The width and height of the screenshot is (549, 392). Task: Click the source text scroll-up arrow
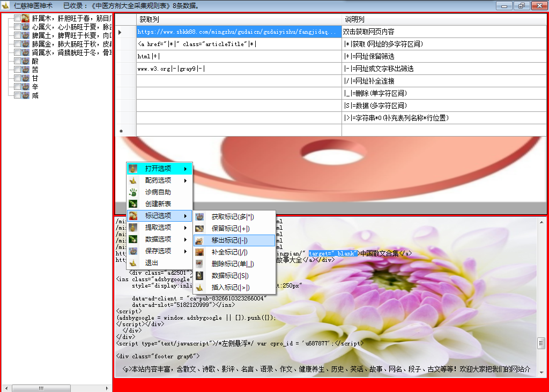coord(541,222)
